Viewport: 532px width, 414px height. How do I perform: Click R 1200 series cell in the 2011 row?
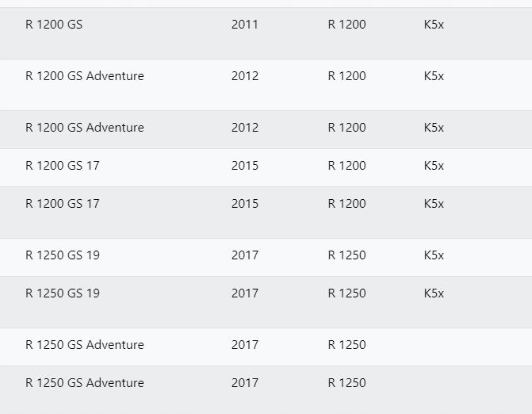pyautogui.click(x=346, y=25)
